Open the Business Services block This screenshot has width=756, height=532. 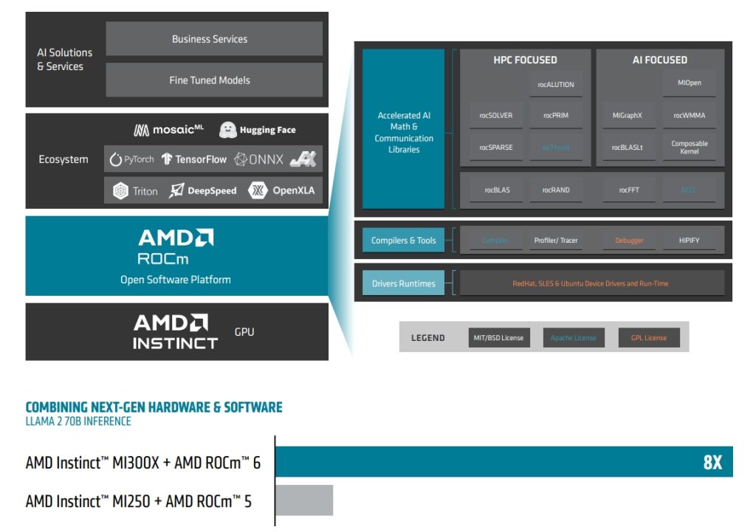[213, 39]
